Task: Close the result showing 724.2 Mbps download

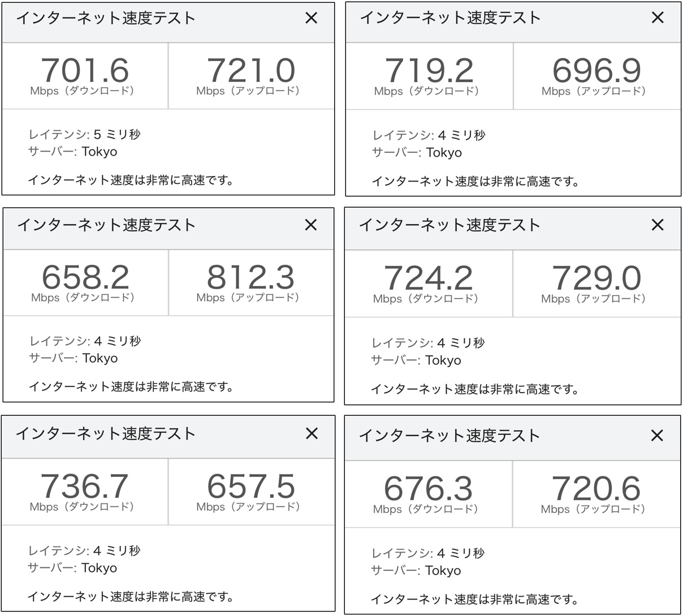Action: pos(658,225)
